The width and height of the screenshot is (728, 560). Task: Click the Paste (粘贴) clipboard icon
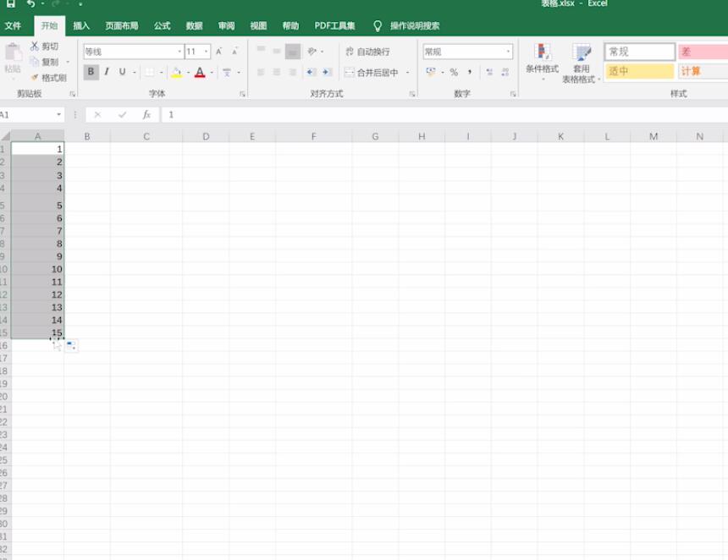point(13,53)
